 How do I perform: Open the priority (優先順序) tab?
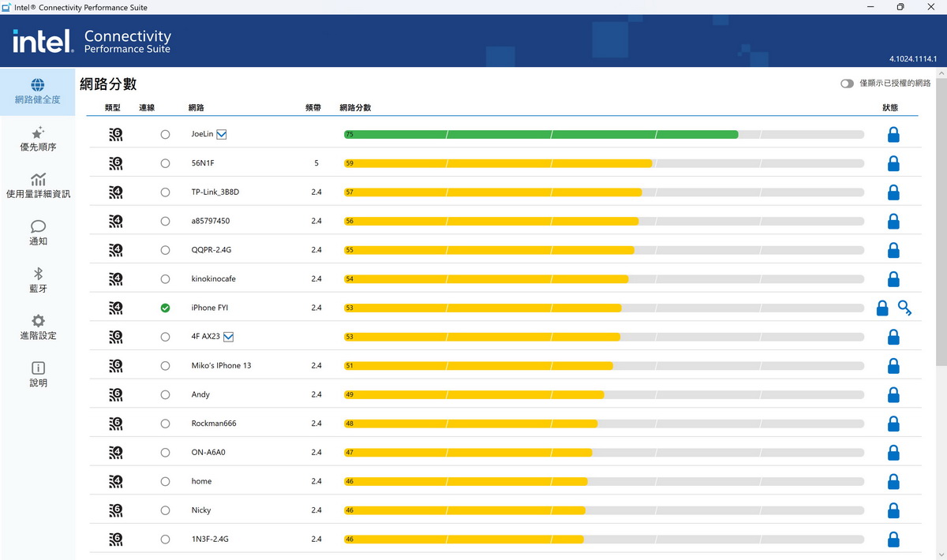38,139
